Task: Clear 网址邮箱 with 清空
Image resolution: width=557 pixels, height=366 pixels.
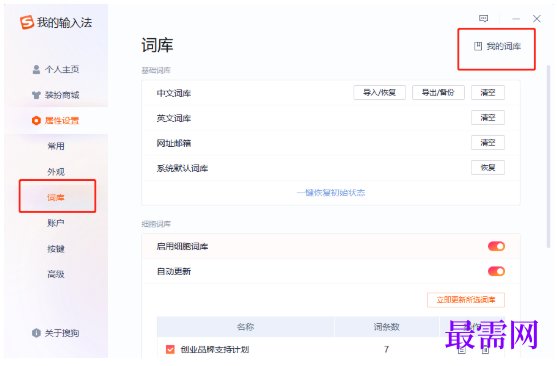Action: point(488,142)
